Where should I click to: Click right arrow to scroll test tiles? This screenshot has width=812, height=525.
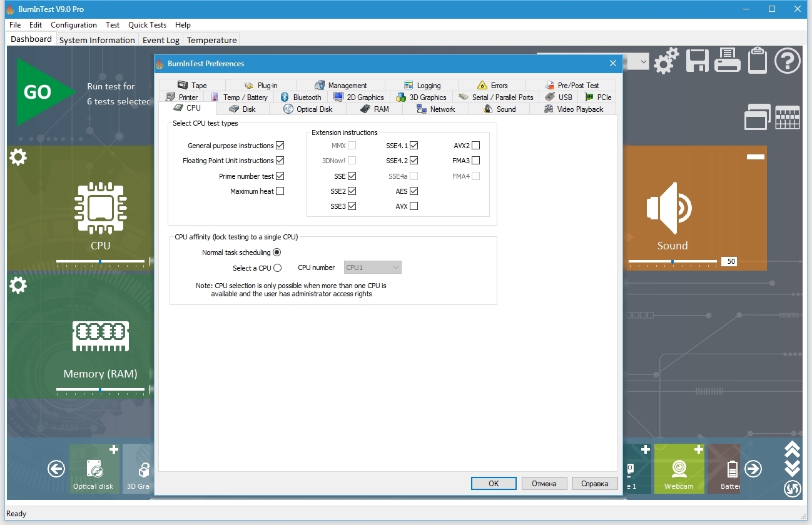[x=753, y=469]
